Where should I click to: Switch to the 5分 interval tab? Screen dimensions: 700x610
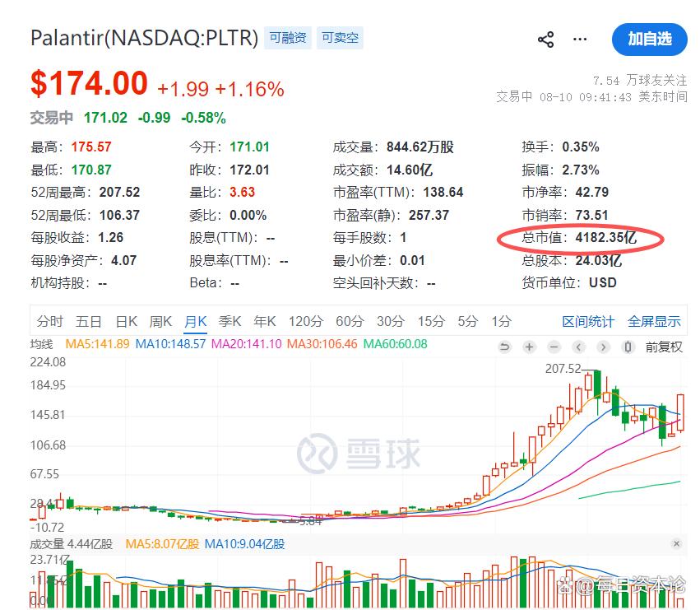[x=468, y=321]
